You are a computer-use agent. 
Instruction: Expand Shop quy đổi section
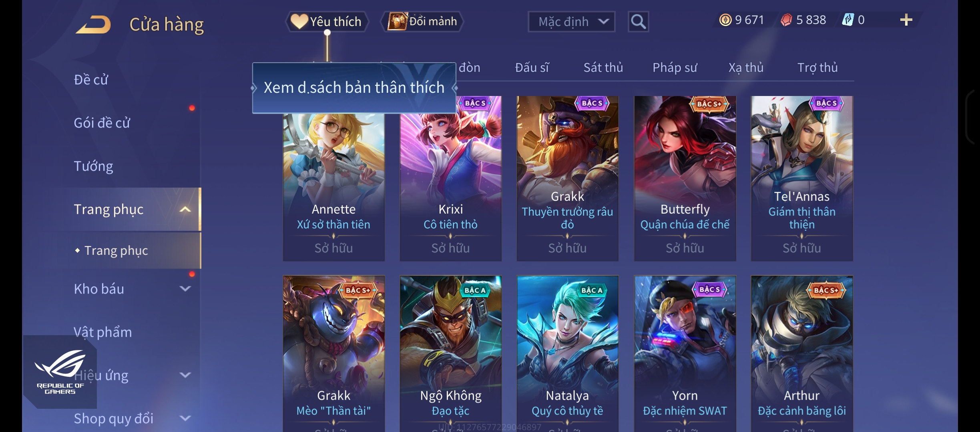click(x=185, y=418)
